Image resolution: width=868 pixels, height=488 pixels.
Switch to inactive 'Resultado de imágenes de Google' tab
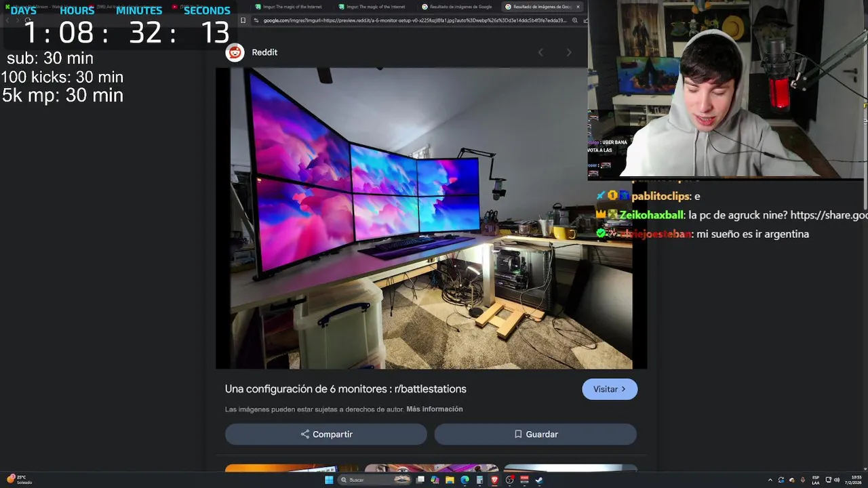tap(458, 7)
